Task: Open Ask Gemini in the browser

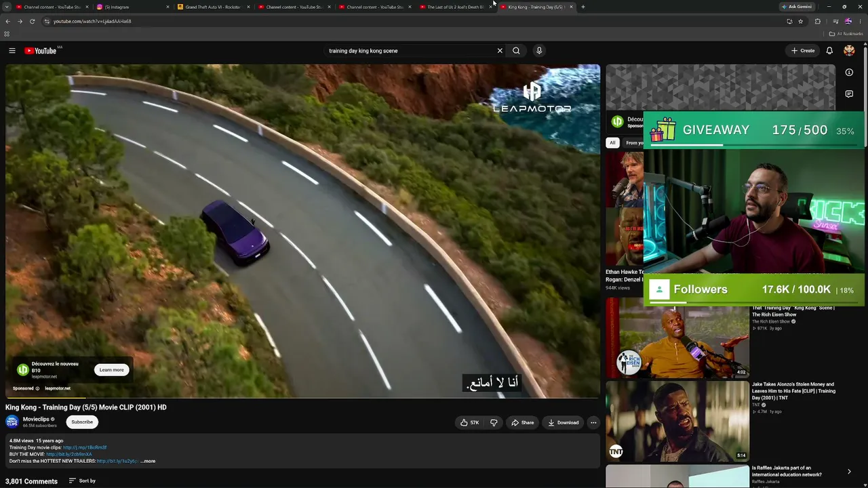Action: coord(797,7)
